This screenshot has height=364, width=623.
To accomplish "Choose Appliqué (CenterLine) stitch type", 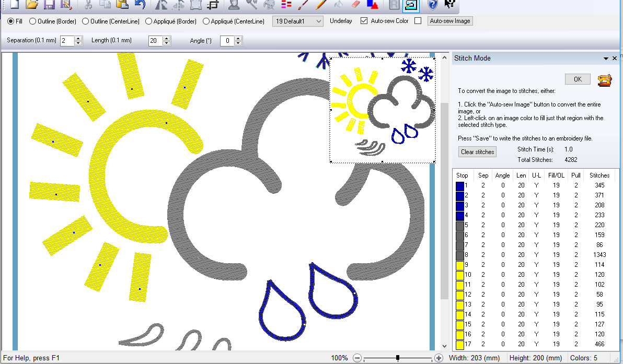I will (x=206, y=21).
